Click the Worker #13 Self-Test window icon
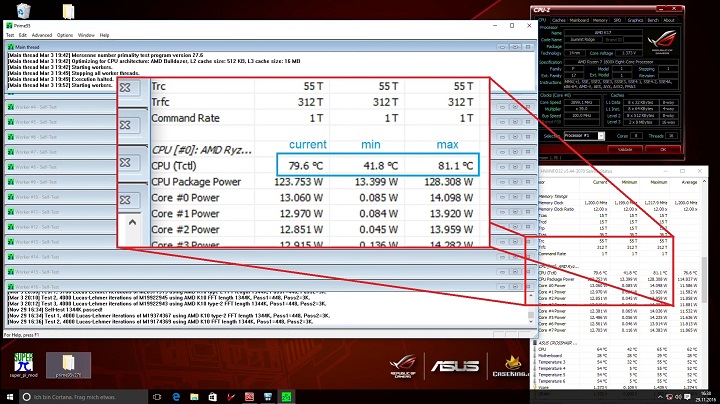Screen dimensions: 720x404 (11, 242)
